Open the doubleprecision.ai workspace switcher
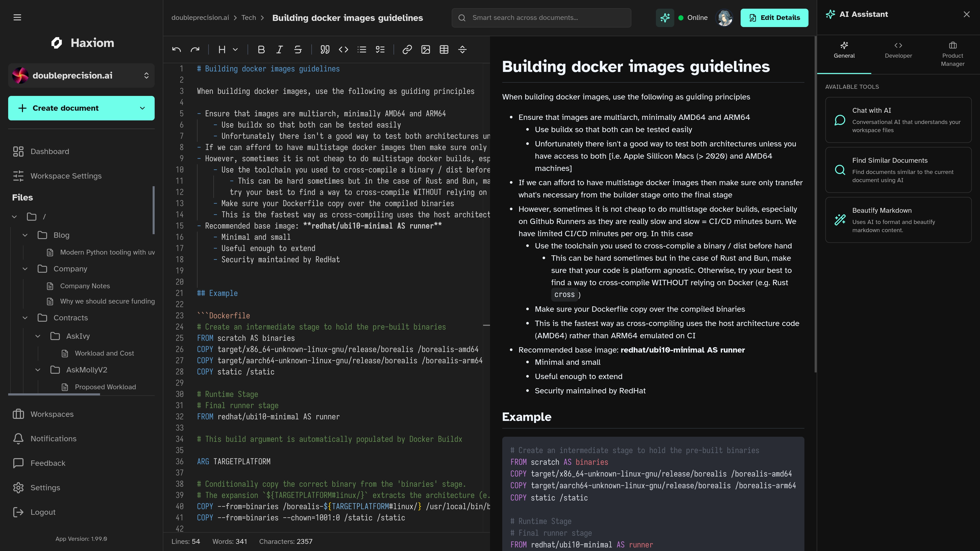The width and height of the screenshot is (980, 551). tap(81, 76)
